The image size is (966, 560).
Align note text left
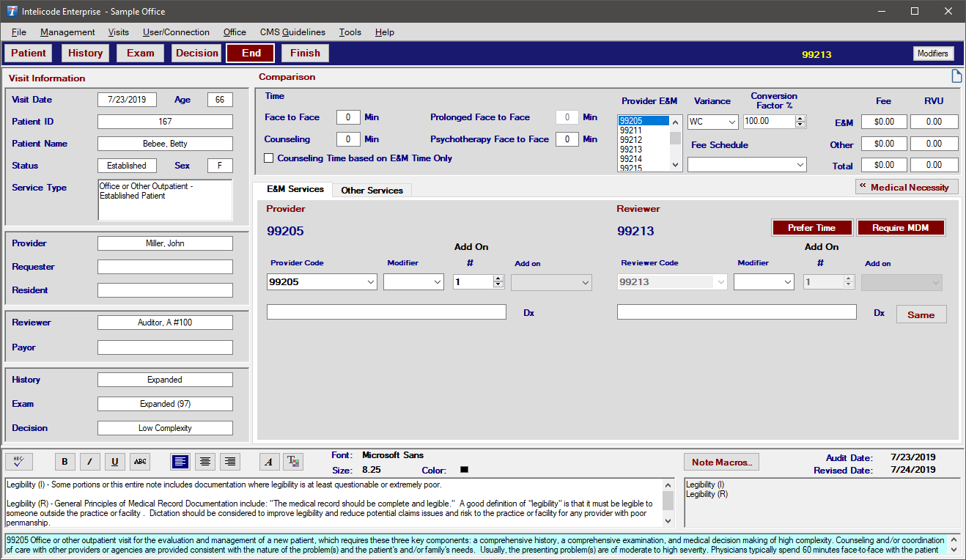click(180, 461)
